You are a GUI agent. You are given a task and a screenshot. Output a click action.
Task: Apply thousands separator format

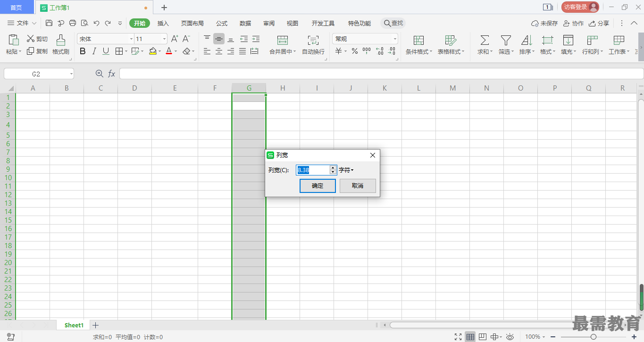point(367,51)
